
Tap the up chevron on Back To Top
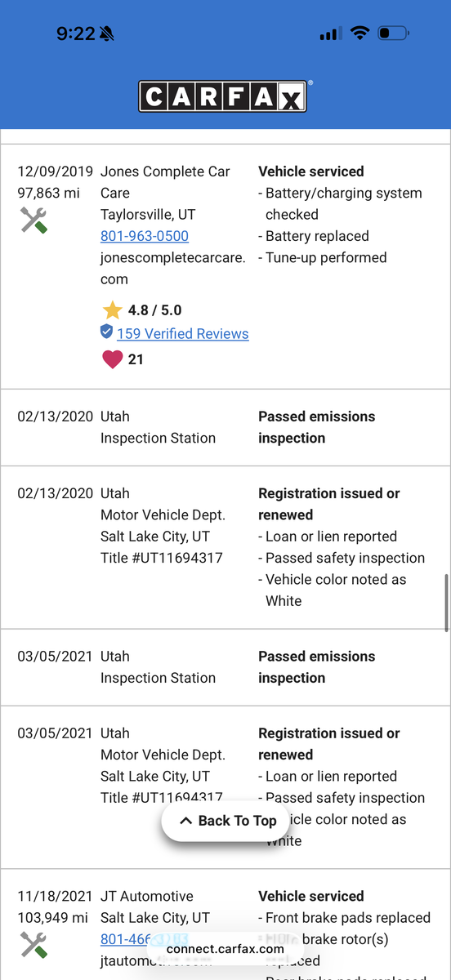click(185, 821)
